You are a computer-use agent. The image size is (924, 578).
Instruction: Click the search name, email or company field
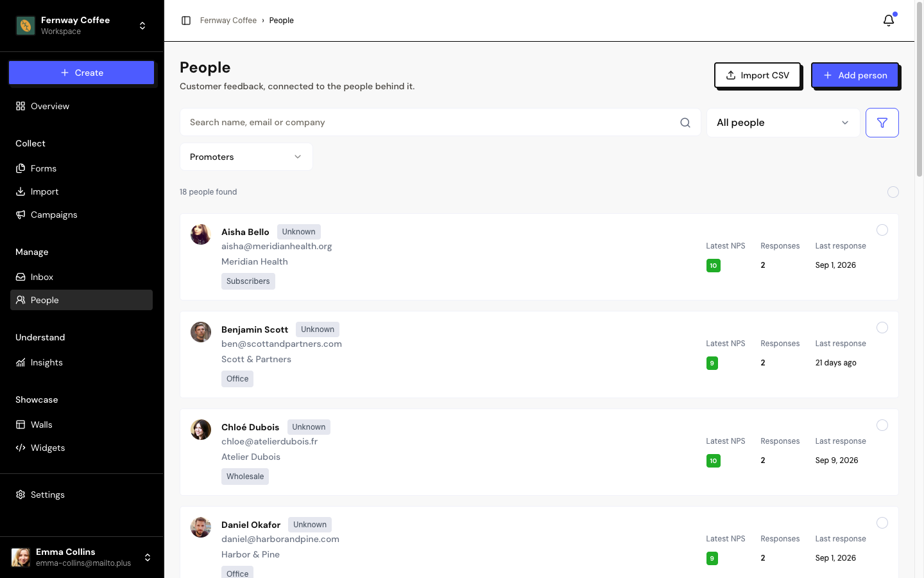point(440,122)
